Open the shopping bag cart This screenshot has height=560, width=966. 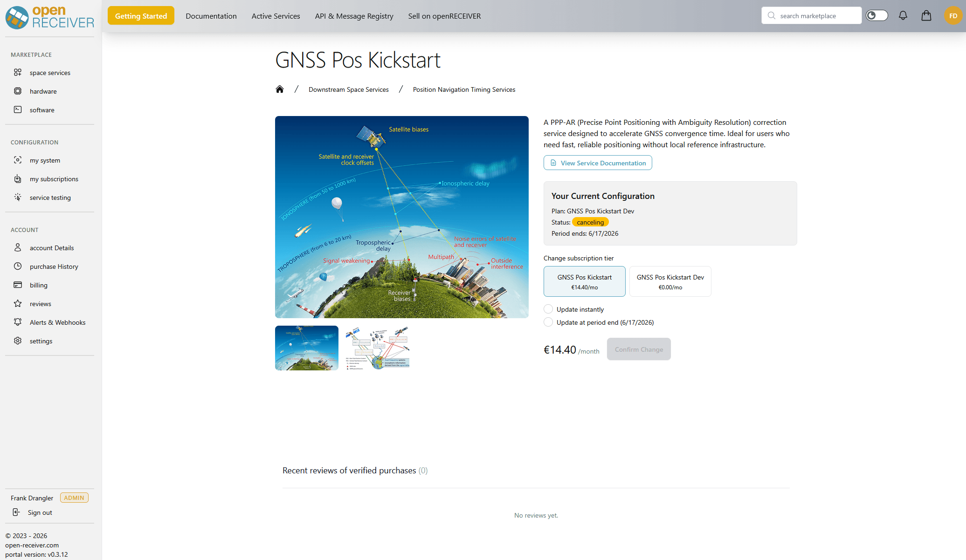click(x=926, y=15)
